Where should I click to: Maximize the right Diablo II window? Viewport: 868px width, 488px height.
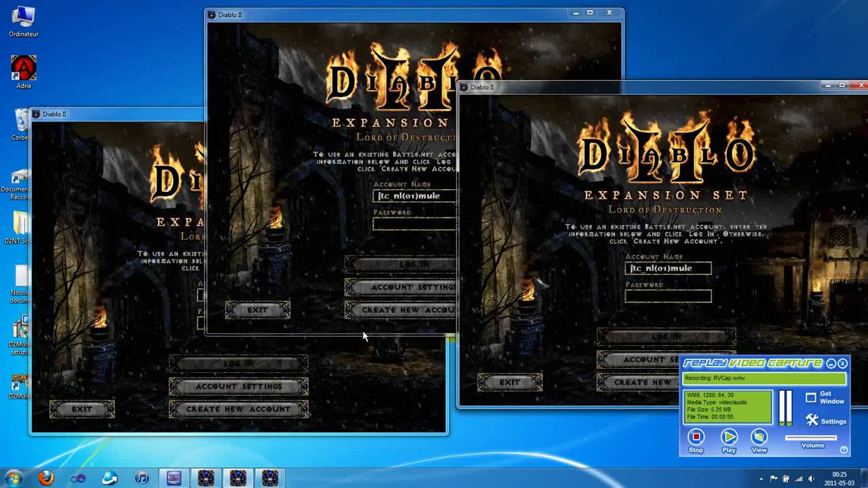(842, 85)
